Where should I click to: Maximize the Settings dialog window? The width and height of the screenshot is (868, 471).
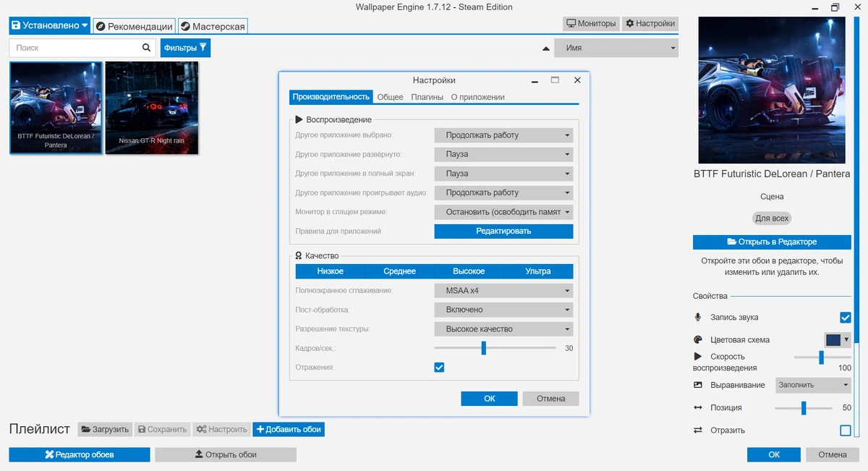pos(555,80)
